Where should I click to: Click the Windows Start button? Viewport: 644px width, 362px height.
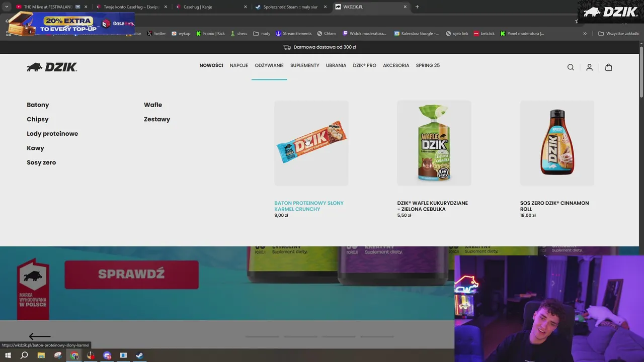[8, 355]
